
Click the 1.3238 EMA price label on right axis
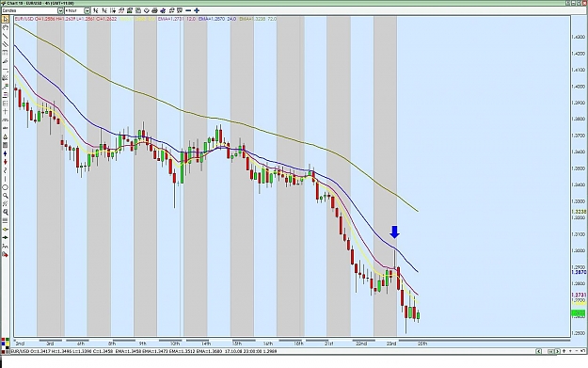tap(579, 212)
